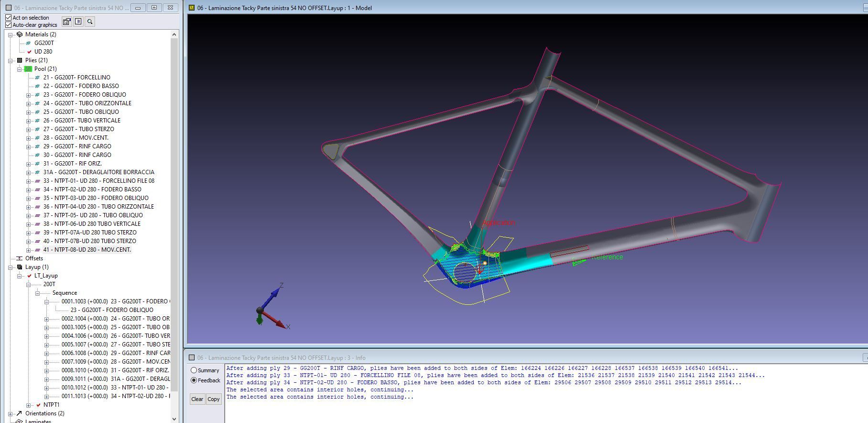Click UD icon of ply 33 FORCELLINO FILE 08
The width and height of the screenshot is (868, 423).
tap(37, 181)
